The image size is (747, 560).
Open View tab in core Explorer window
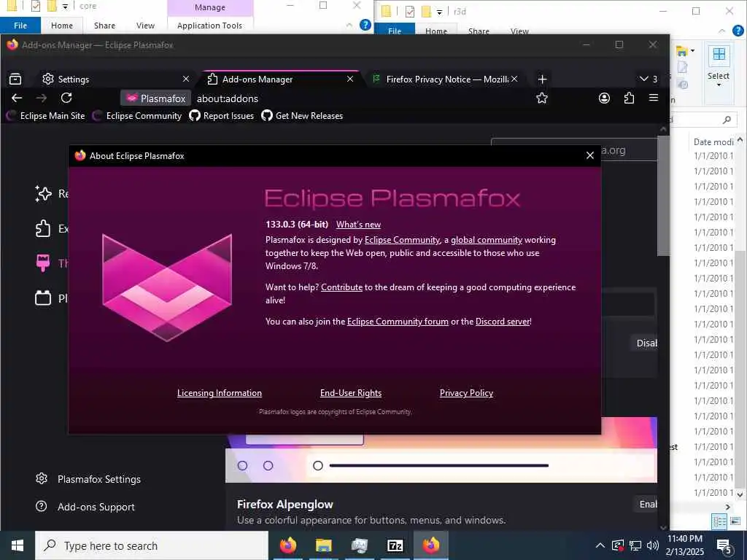coord(145,26)
